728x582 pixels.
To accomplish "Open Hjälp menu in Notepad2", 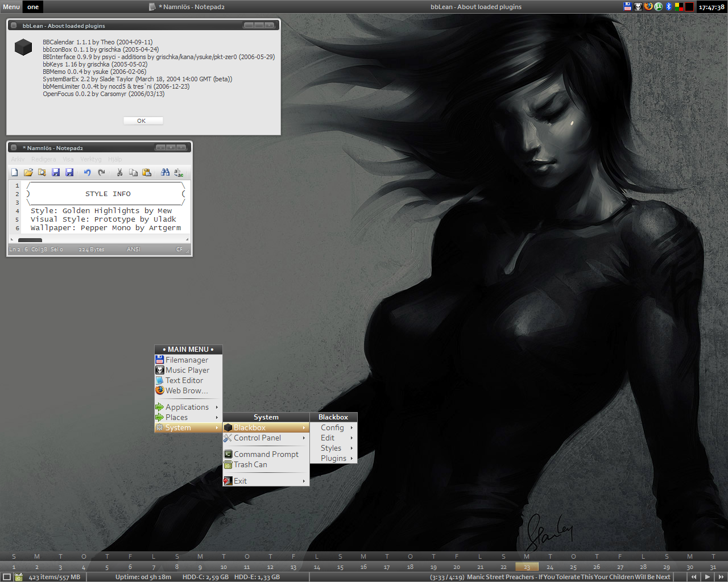I will (x=115, y=159).
